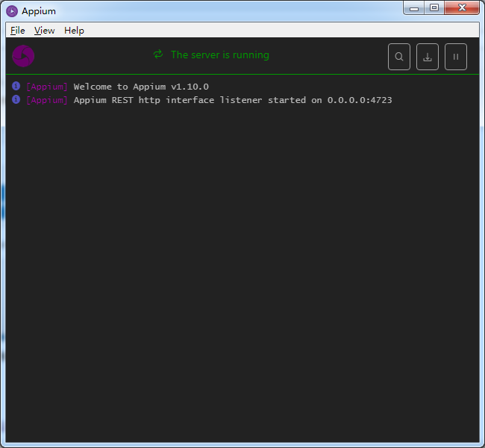Open the Help menu
The height and width of the screenshot is (448, 485).
pyautogui.click(x=74, y=31)
